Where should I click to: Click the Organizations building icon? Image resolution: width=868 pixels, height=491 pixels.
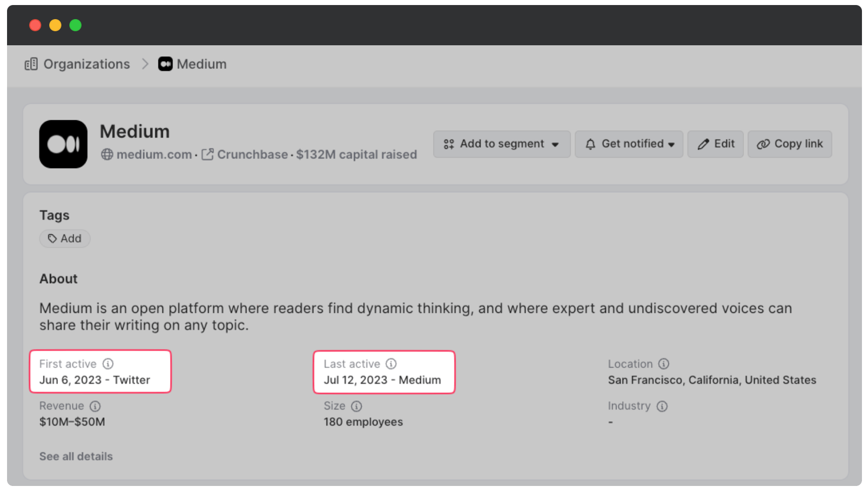(31, 64)
